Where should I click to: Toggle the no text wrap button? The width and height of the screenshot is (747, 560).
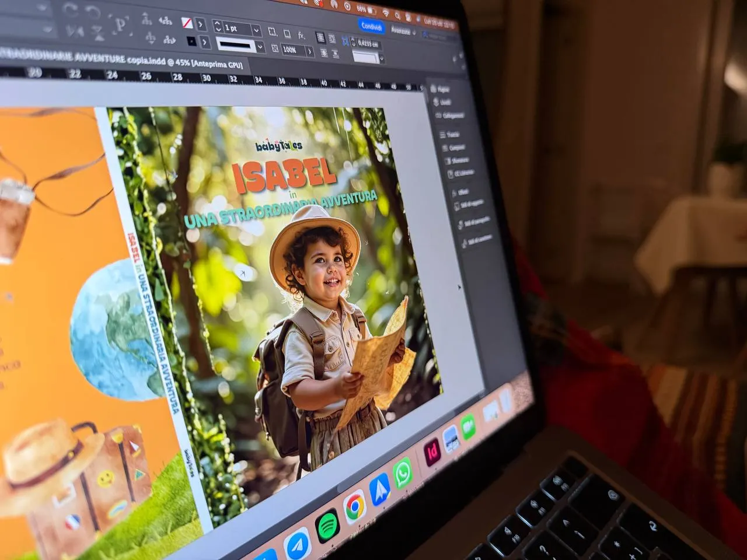pyautogui.click(x=320, y=37)
